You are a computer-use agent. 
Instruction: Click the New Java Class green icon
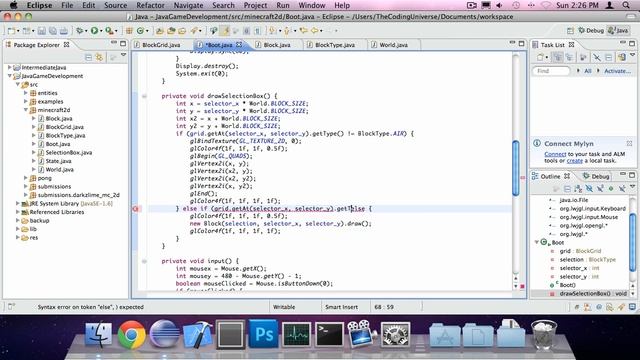click(140, 31)
